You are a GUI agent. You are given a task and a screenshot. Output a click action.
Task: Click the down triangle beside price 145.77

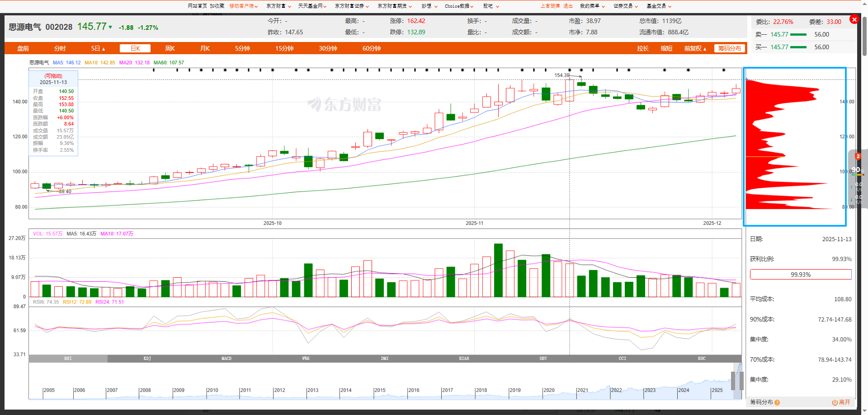tap(110, 28)
